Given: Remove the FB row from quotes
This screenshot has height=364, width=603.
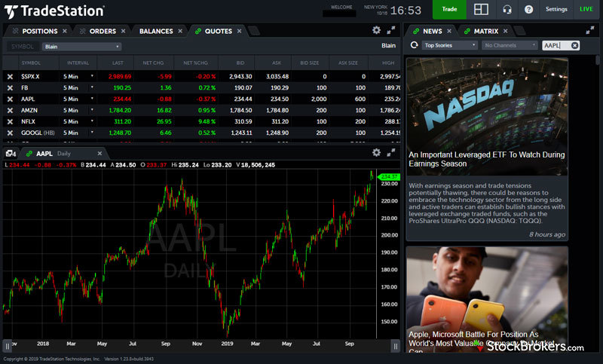Looking at the screenshot, I should coord(10,87).
